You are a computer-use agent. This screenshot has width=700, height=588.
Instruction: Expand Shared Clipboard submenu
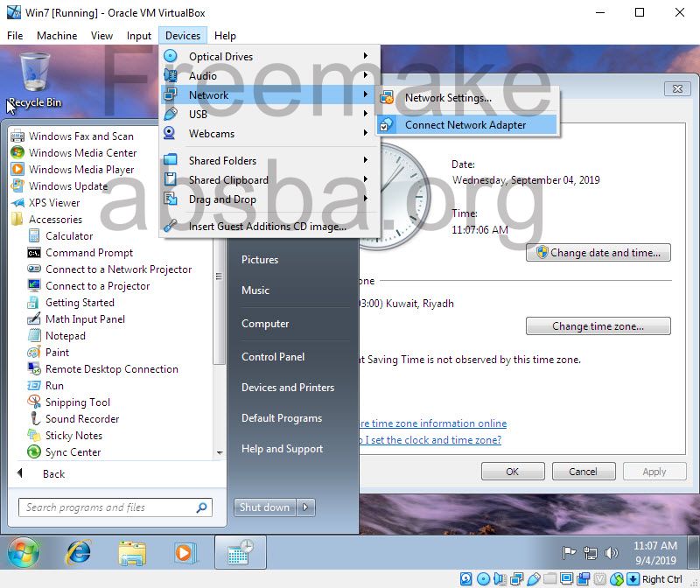click(270, 179)
